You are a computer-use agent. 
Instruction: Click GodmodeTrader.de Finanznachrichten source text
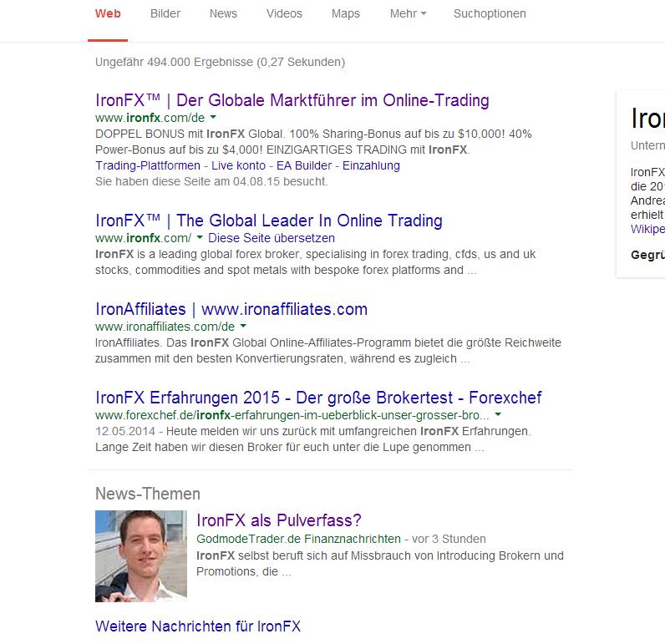click(x=298, y=539)
